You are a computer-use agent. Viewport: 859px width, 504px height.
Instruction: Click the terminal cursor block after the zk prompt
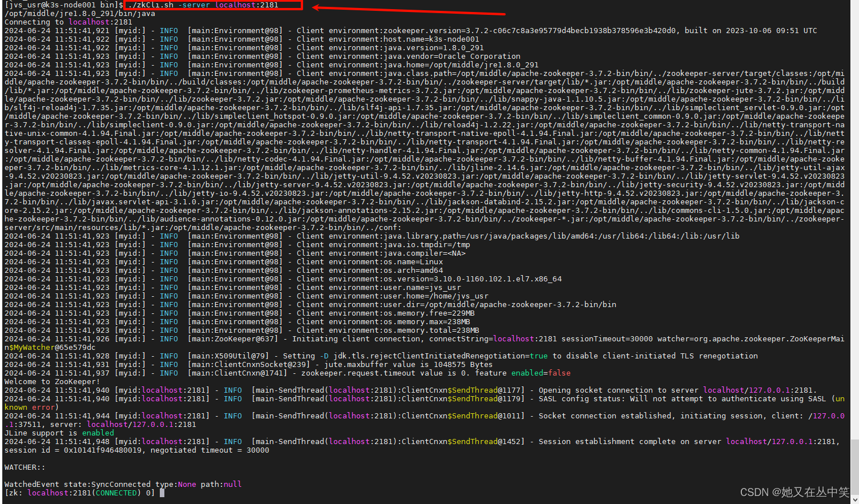[162, 493]
